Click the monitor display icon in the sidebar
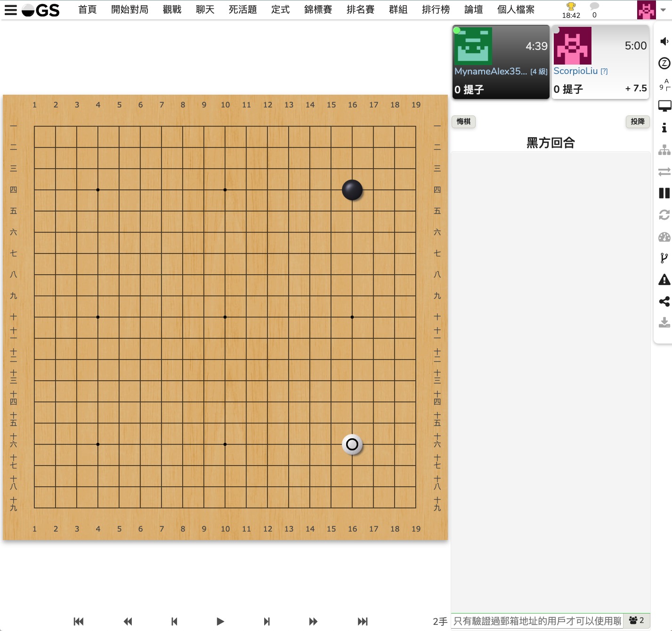The width and height of the screenshot is (672, 631). tap(664, 106)
